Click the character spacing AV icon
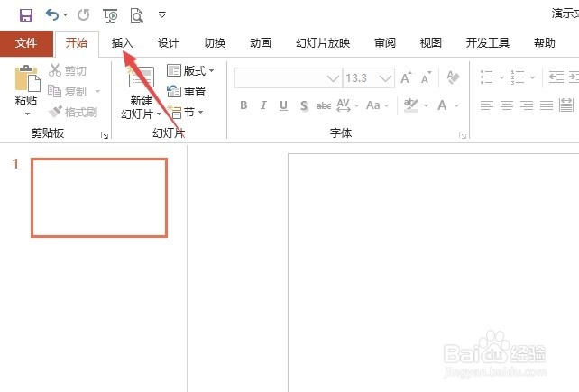 point(344,105)
